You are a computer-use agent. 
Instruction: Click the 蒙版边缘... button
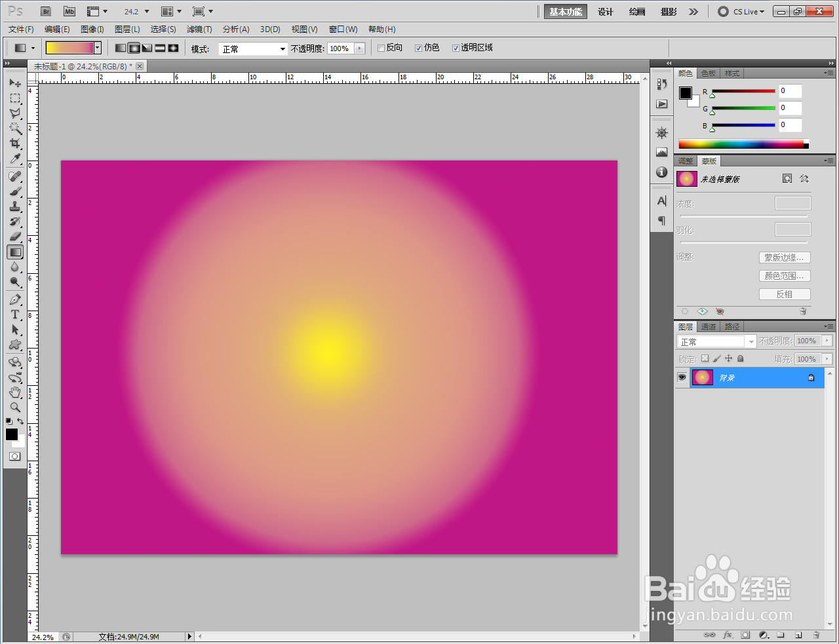click(x=785, y=257)
